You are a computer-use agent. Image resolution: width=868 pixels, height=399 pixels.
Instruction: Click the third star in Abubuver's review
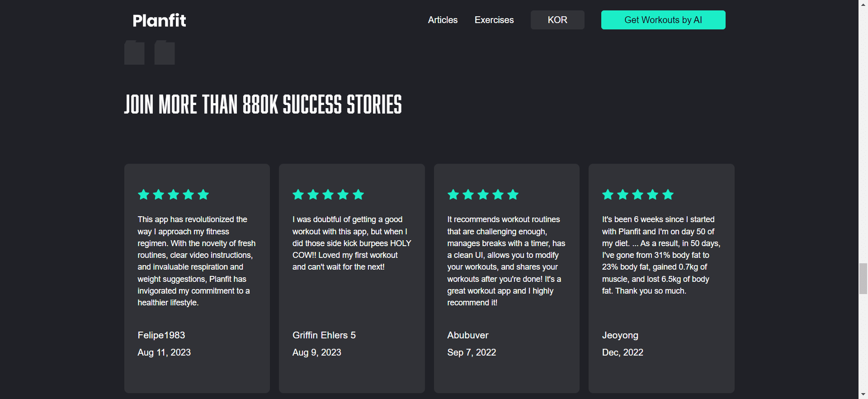pyautogui.click(x=483, y=195)
